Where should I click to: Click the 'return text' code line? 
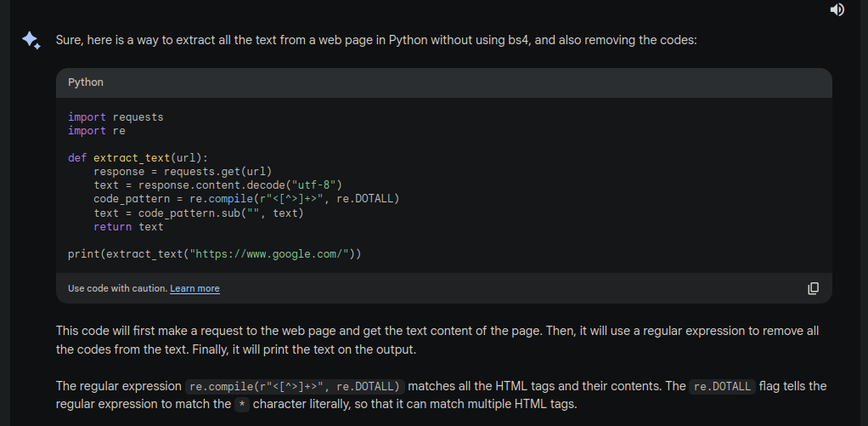tap(128, 226)
